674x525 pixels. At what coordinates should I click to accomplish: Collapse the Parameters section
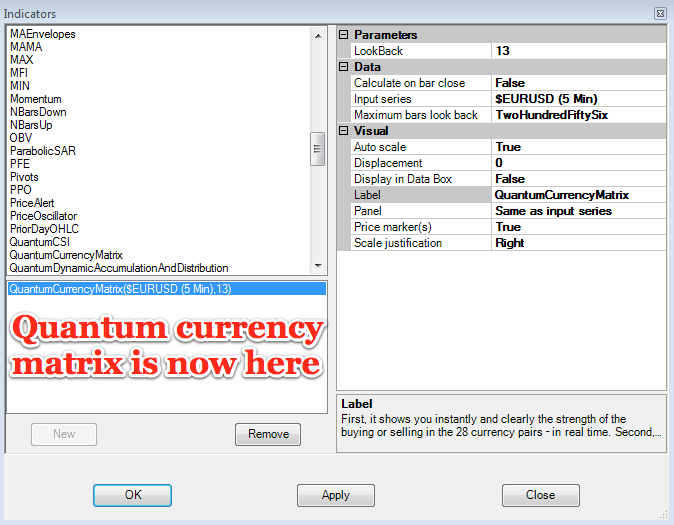click(343, 34)
